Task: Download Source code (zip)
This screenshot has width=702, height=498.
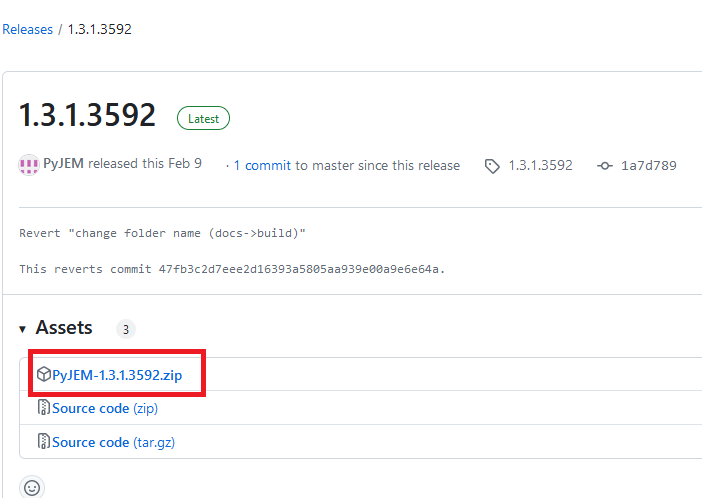Action: click(x=105, y=408)
